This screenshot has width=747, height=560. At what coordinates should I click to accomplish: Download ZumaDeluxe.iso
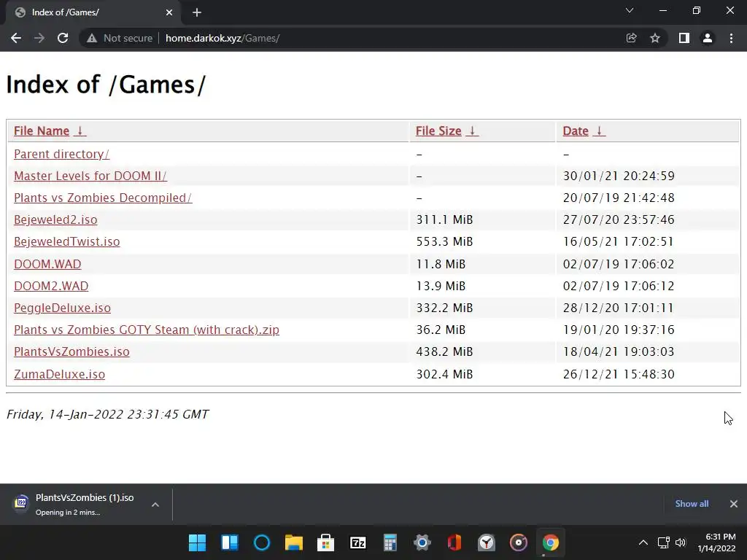[x=60, y=374]
